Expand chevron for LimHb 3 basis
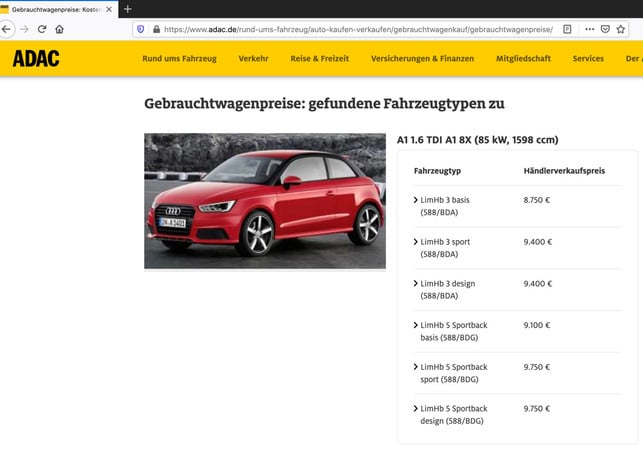This screenshot has height=449, width=643. (x=416, y=200)
